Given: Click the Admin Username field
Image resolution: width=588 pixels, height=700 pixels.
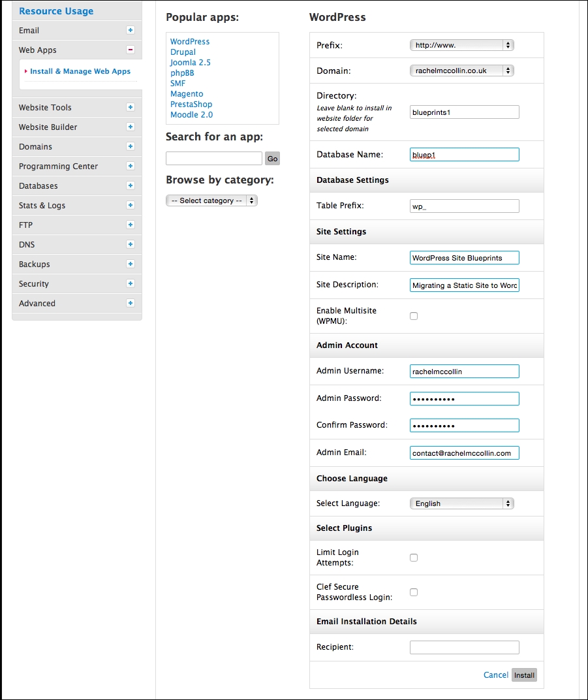Looking at the screenshot, I should pyautogui.click(x=465, y=371).
